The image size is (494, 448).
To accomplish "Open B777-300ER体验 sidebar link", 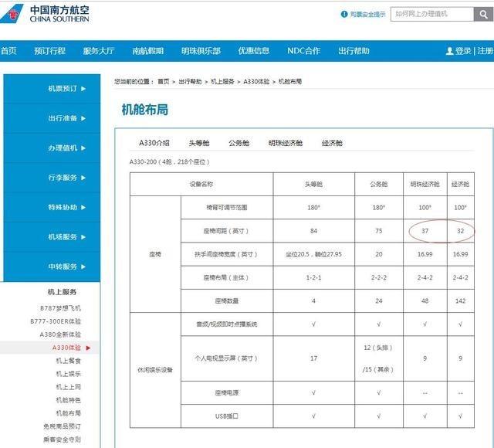I will pyautogui.click(x=56, y=321).
